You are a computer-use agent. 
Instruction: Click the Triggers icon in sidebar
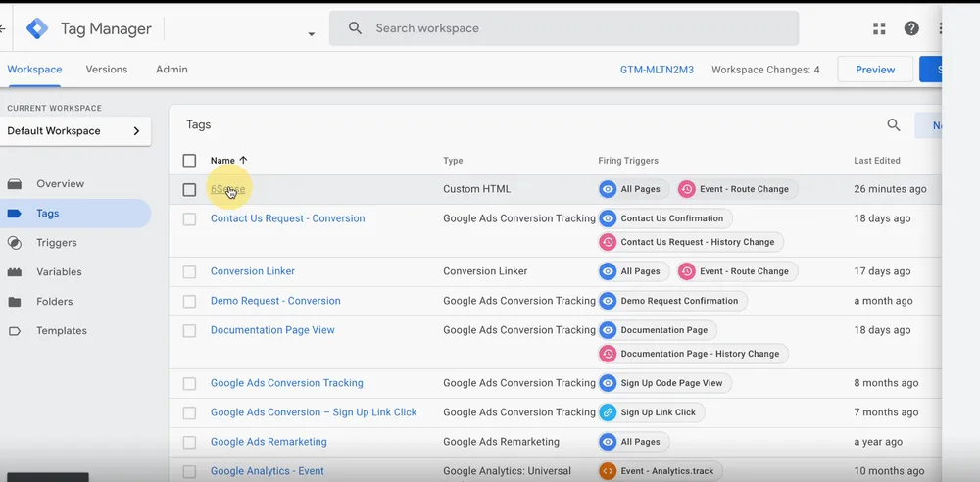point(15,243)
